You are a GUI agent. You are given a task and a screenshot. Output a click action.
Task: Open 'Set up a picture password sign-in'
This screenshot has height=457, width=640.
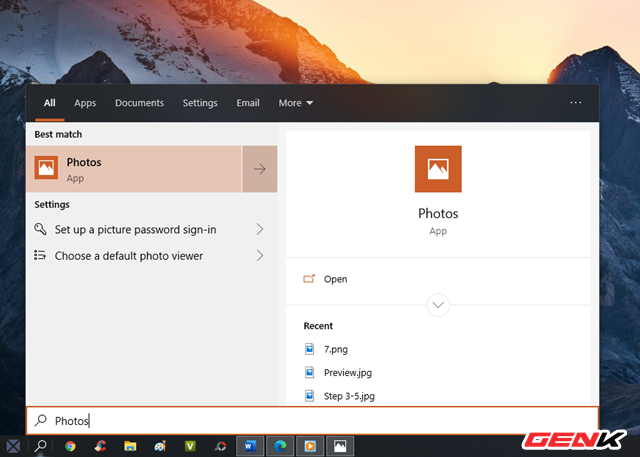point(135,229)
